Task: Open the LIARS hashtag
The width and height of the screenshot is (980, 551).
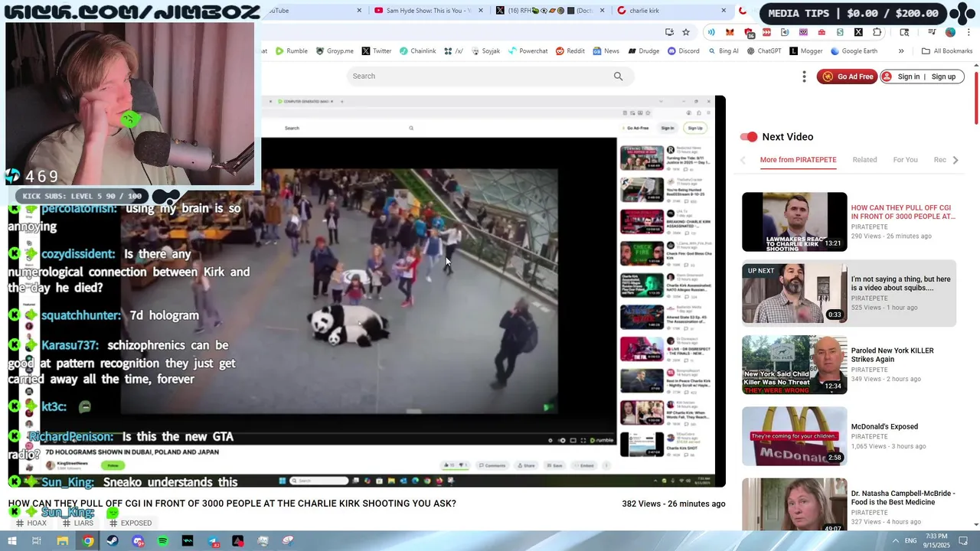Action: 78,523
